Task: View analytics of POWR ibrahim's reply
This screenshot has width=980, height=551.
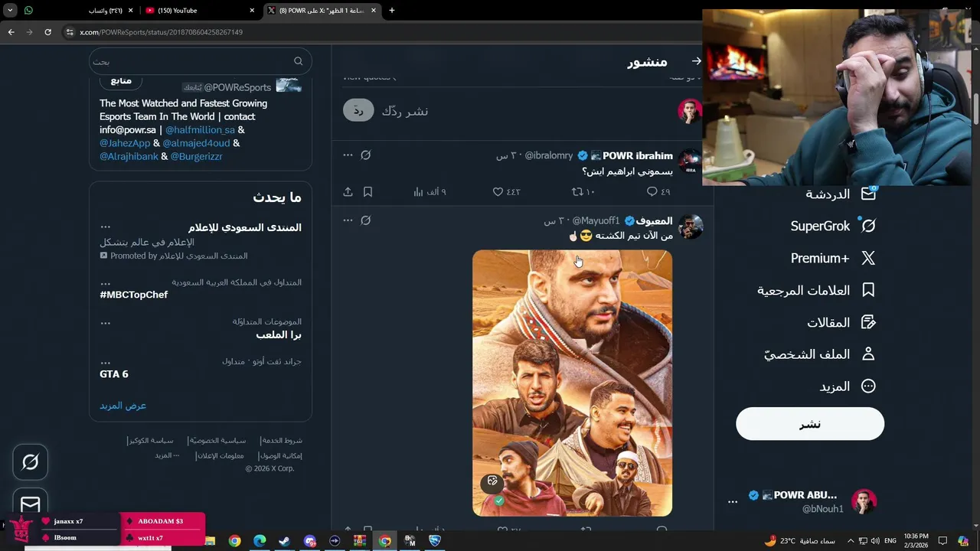Action: pyautogui.click(x=430, y=191)
